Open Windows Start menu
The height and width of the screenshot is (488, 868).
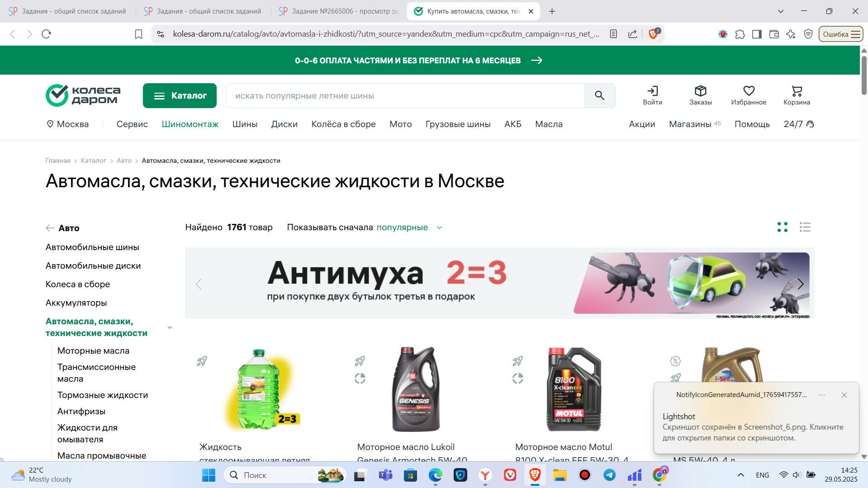tap(209, 475)
